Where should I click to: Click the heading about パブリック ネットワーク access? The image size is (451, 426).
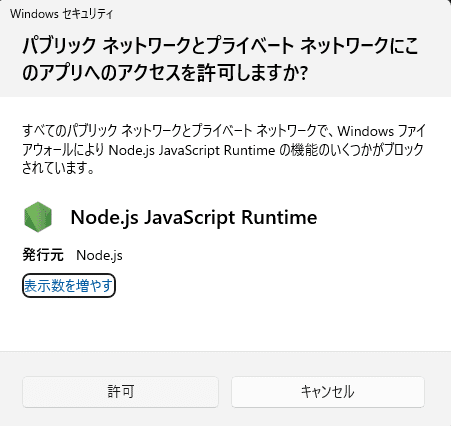click(220, 59)
